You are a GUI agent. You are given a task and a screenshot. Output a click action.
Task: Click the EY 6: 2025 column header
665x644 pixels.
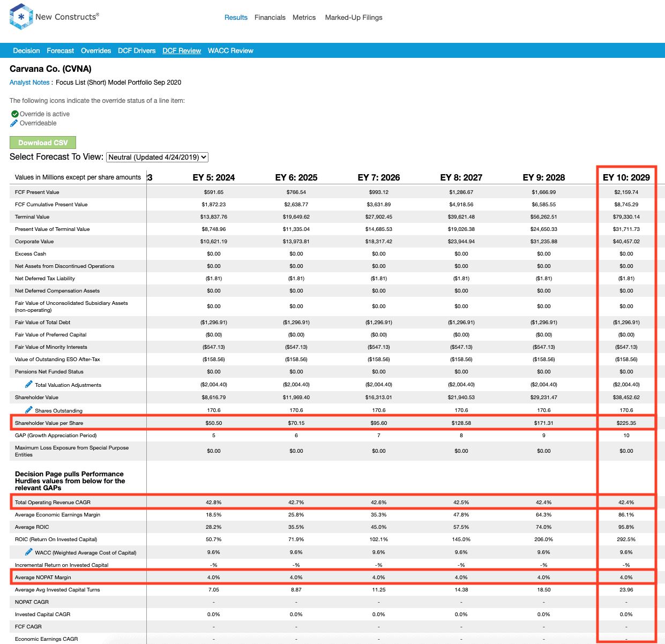point(296,177)
